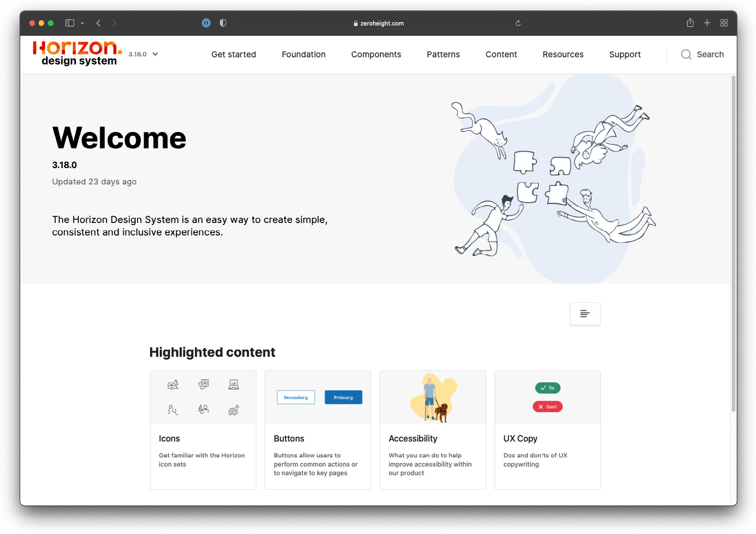This screenshot has width=756, height=534.
Task: Go back with the browser back arrow
Action: (98, 23)
